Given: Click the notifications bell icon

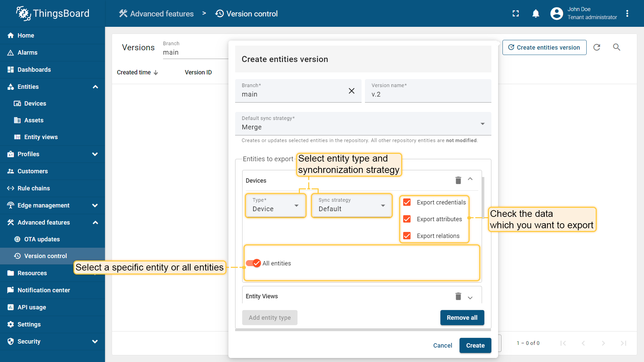Looking at the screenshot, I should (536, 14).
